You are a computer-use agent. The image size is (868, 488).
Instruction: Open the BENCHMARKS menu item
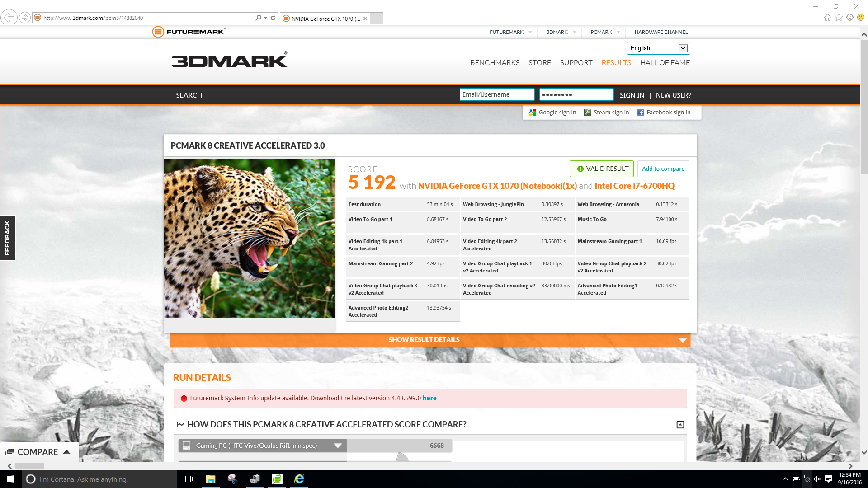tap(495, 63)
